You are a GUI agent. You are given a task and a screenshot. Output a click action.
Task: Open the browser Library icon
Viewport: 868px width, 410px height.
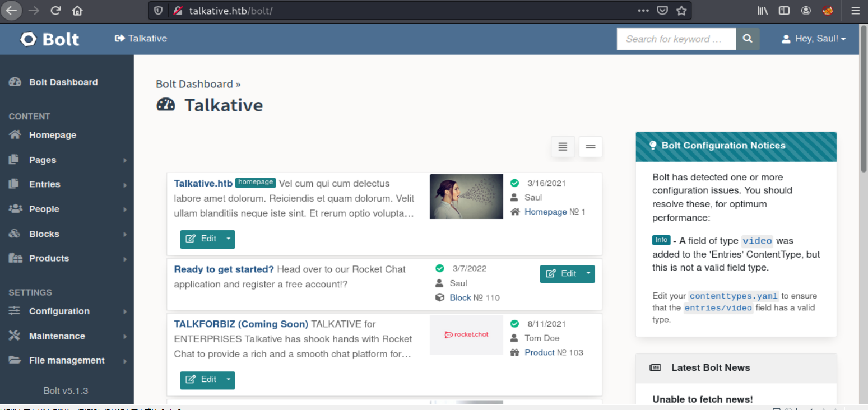(x=763, y=11)
